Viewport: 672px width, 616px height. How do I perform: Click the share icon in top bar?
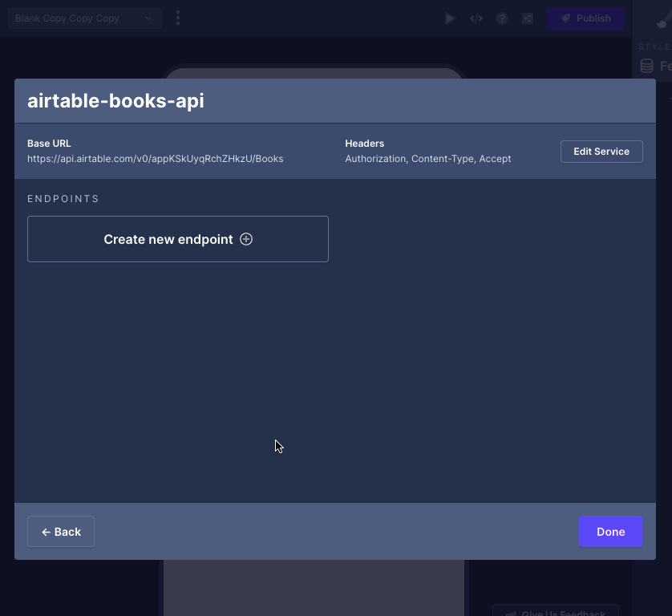tap(528, 18)
